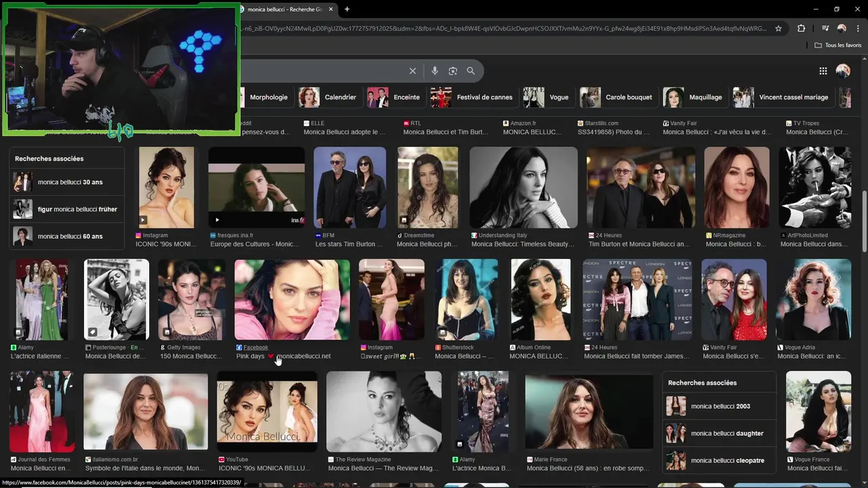Click the RTL Monica Bellucci et Tim Burt... caption
868x488 pixels.
click(x=446, y=131)
